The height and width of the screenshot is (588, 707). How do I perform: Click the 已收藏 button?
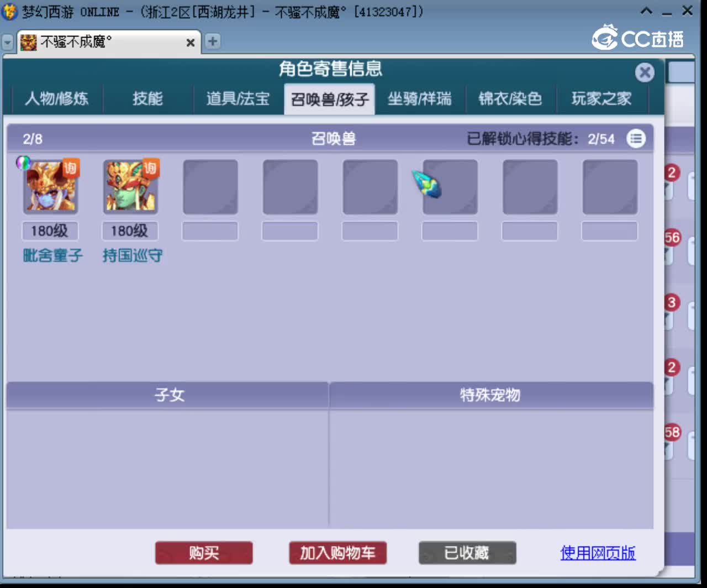pyautogui.click(x=467, y=553)
